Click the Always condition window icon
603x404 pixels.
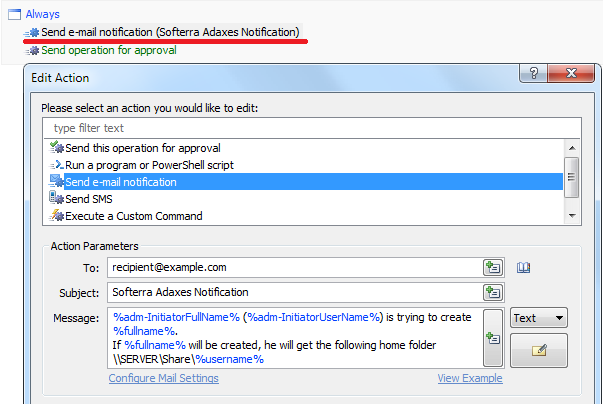point(14,14)
